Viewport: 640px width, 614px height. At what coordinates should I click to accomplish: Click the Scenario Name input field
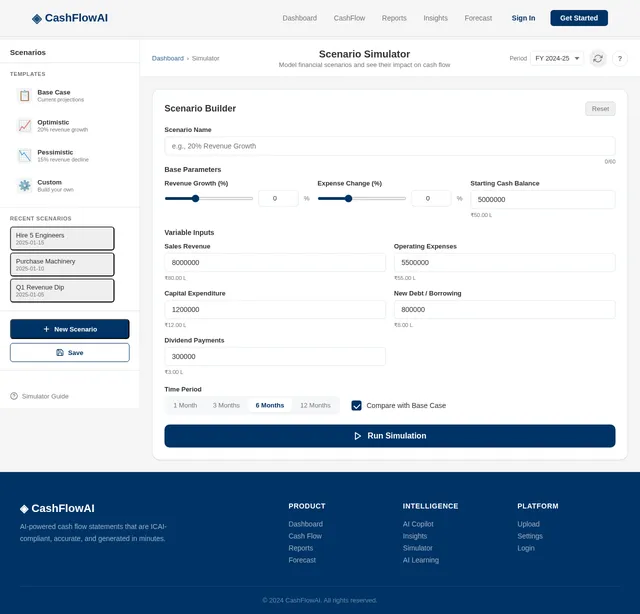[390, 146]
